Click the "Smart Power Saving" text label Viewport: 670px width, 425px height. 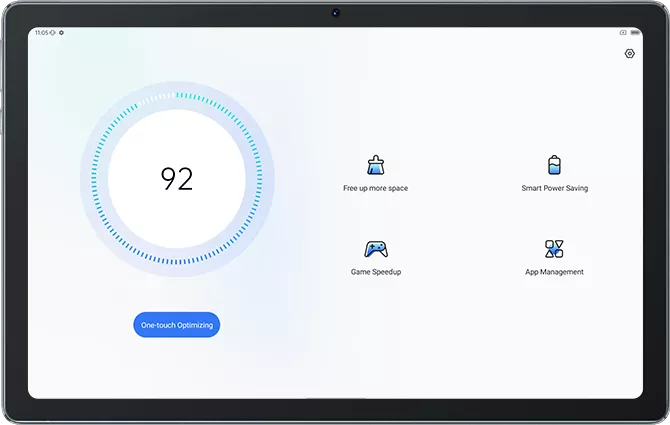pos(554,188)
